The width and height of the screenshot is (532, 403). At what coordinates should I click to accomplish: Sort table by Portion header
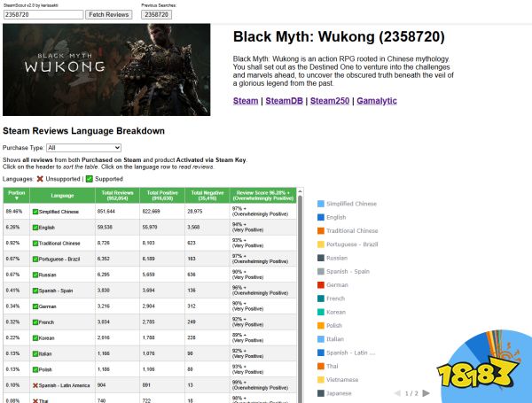pos(16,195)
